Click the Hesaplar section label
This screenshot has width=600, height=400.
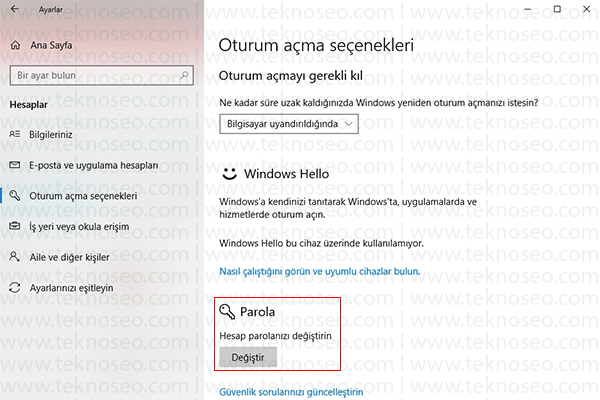pyautogui.click(x=29, y=105)
